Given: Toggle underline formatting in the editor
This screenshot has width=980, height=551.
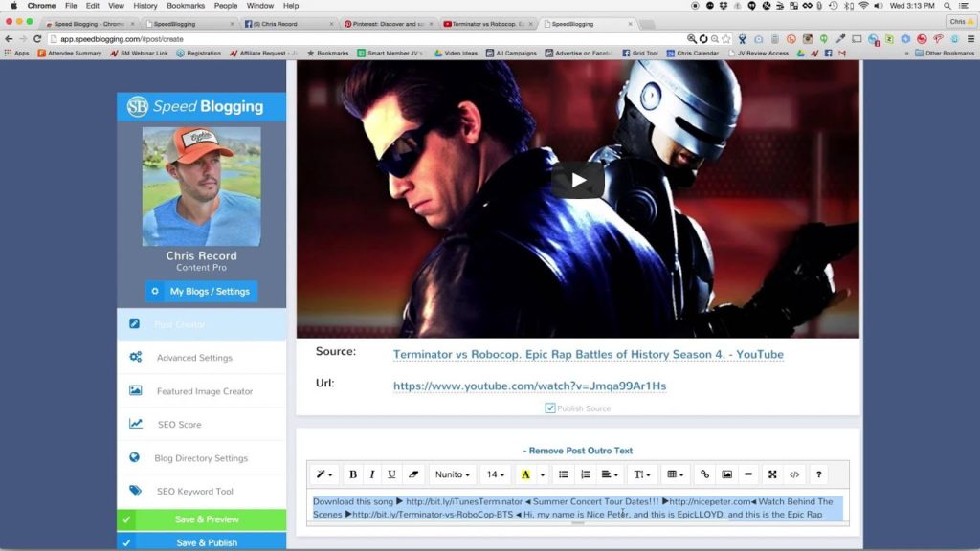Looking at the screenshot, I should point(391,474).
